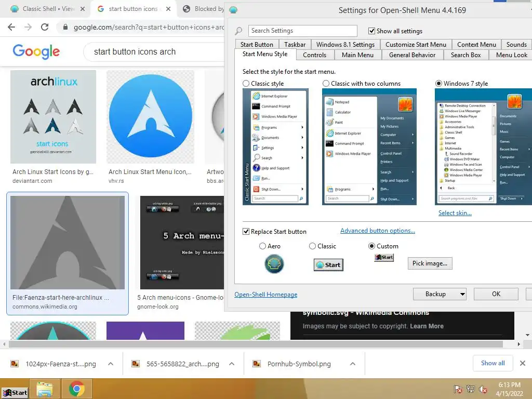Image resolution: width=532 pixels, height=399 pixels.
Task: Uncheck Replace Start button checkbox
Action: coord(246,231)
